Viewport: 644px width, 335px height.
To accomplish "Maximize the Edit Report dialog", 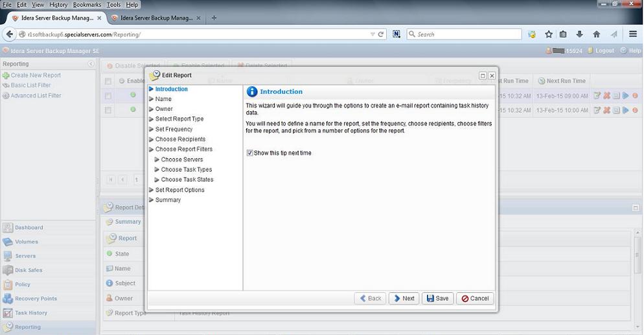I will pyautogui.click(x=483, y=76).
